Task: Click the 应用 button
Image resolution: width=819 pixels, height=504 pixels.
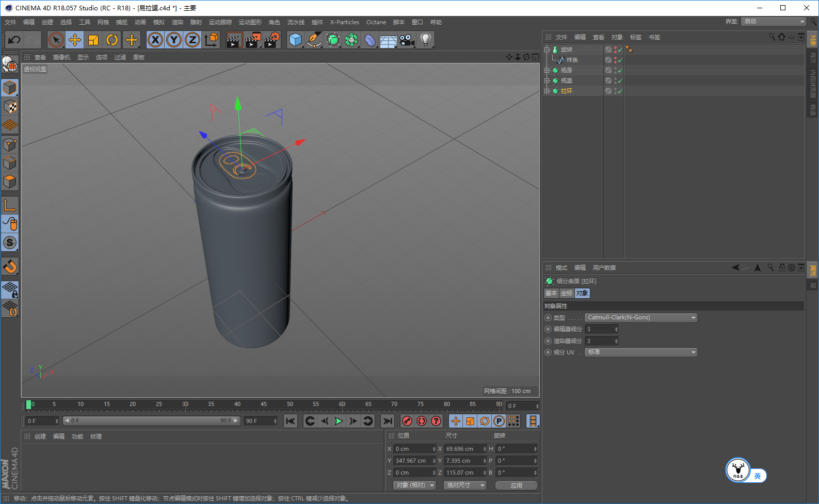Action: pos(516,485)
